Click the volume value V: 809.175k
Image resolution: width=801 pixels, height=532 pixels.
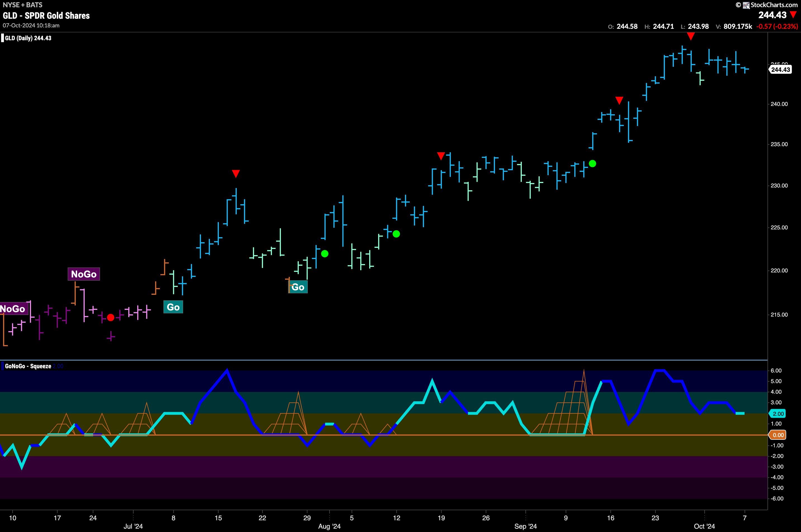(x=734, y=27)
